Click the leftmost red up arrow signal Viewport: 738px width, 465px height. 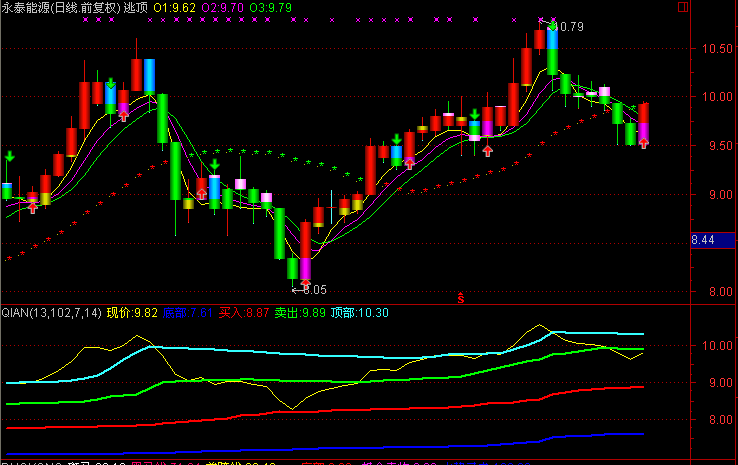(33, 206)
